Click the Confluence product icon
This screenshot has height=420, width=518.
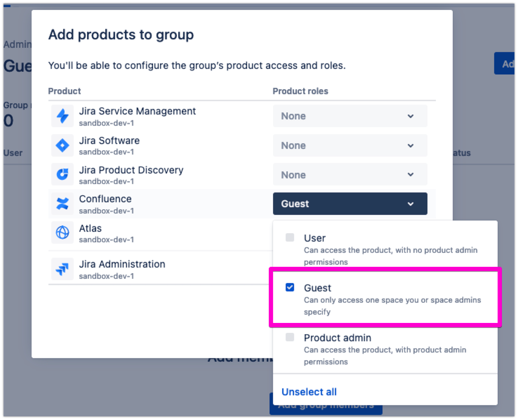pos(62,204)
